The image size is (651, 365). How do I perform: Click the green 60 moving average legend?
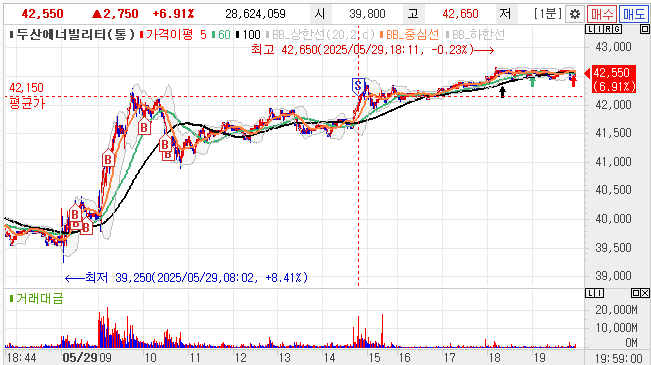click(x=221, y=34)
